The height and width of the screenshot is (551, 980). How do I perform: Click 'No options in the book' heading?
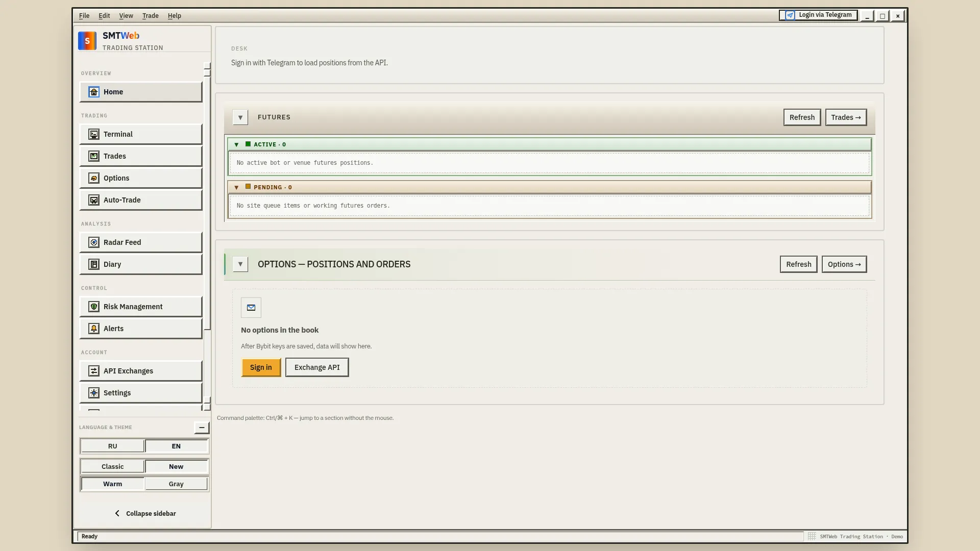tap(280, 330)
